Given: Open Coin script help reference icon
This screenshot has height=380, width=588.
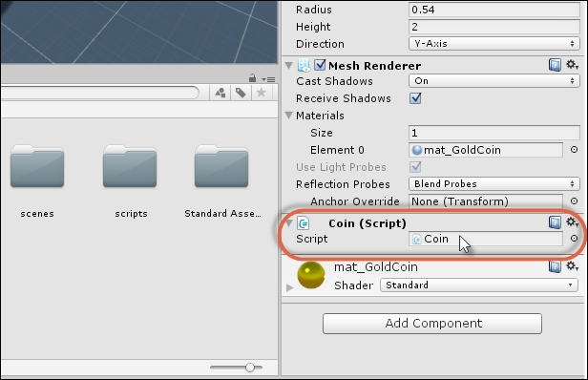Looking at the screenshot, I should pos(555,222).
